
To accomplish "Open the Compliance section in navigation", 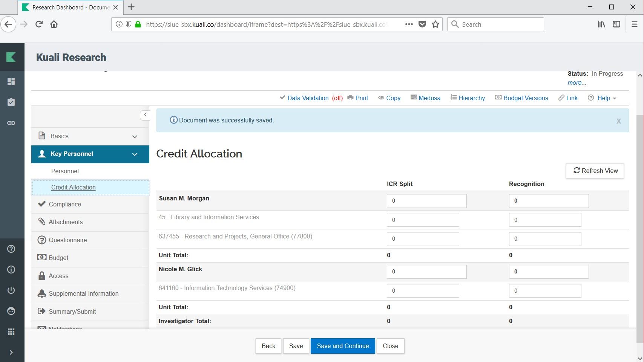I will click(65, 204).
